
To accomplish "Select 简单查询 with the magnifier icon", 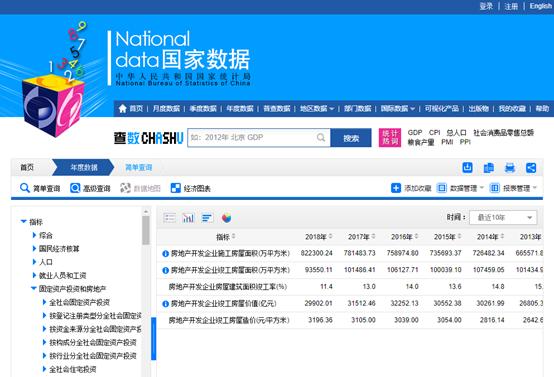I will pos(40,188).
